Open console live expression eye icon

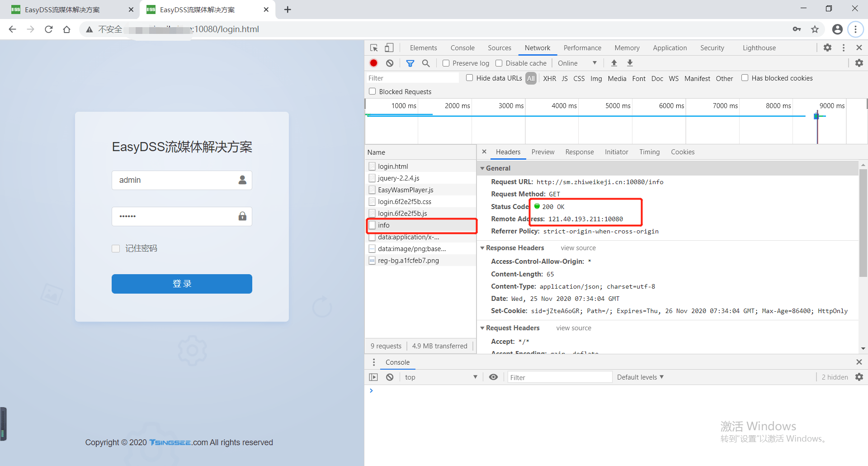point(493,377)
